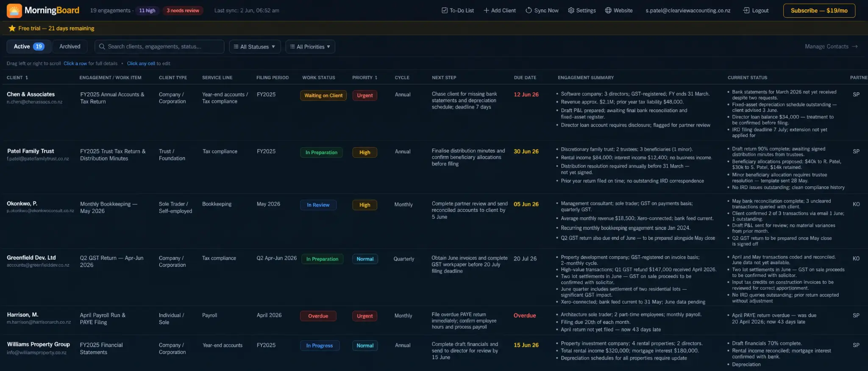The height and width of the screenshot is (371, 868).
Task: Click the Due Date column header
Action: click(x=525, y=78)
